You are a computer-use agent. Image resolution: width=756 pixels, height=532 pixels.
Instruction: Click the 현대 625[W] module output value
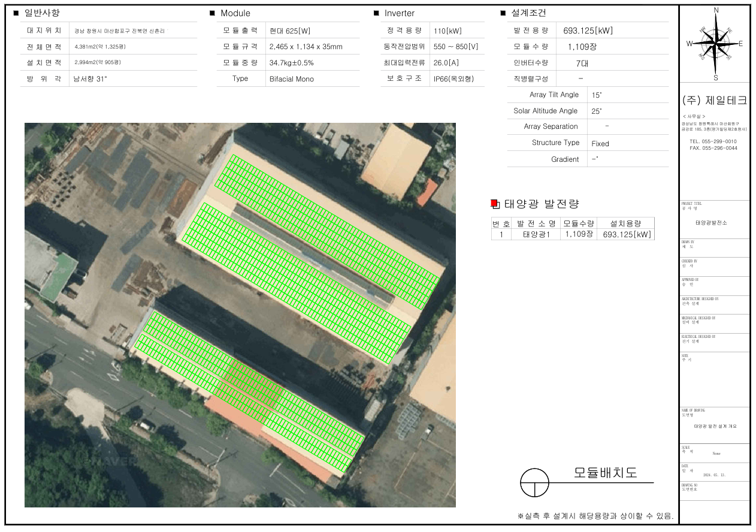(x=290, y=31)
